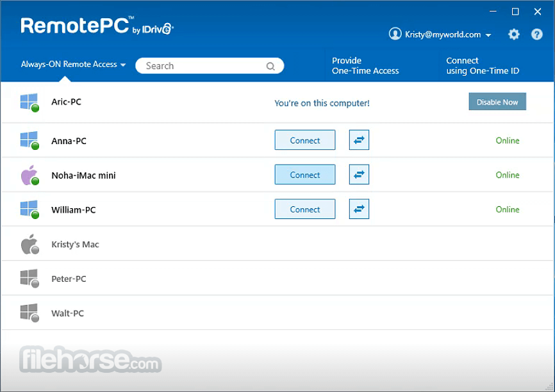Select the William-PC computer name
The width and height of the screenshot is (555, 392).
coord(74,210)
